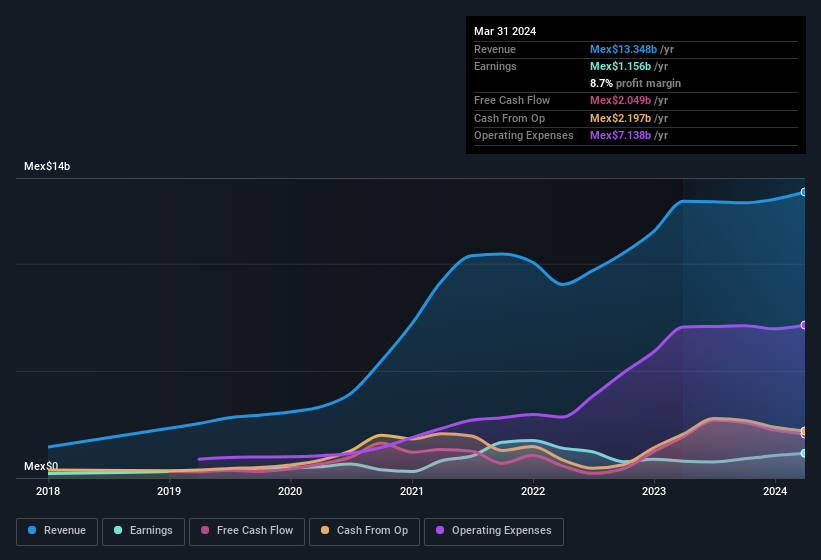821x560 pixels.
Task: Click the 2022 x-axis label
Action: pyautogui.click(x=533, y=491)
